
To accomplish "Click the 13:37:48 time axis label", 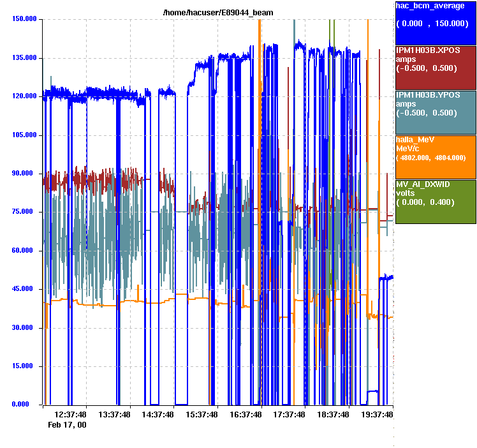I will point(114,414).
